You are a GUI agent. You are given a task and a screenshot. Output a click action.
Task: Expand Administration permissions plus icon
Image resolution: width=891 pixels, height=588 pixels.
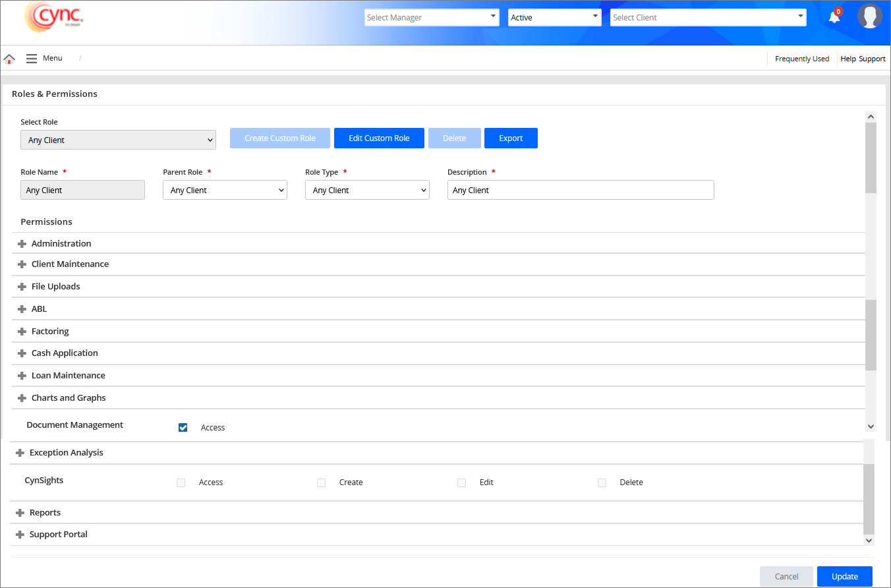[22, 244]
